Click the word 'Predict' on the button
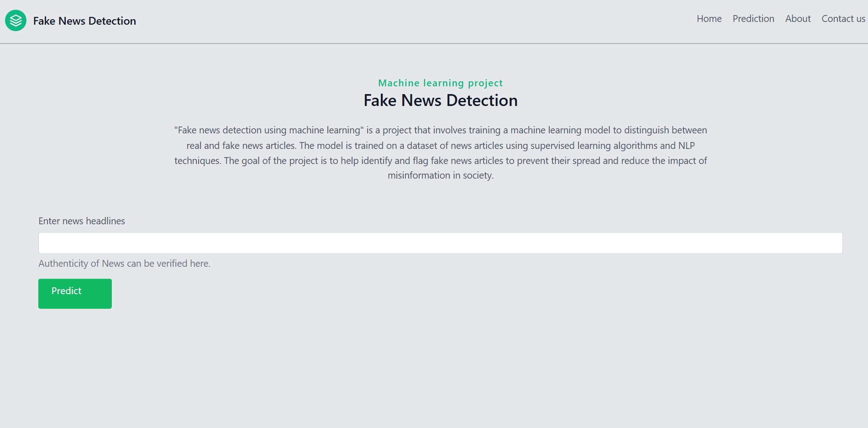 66,291
